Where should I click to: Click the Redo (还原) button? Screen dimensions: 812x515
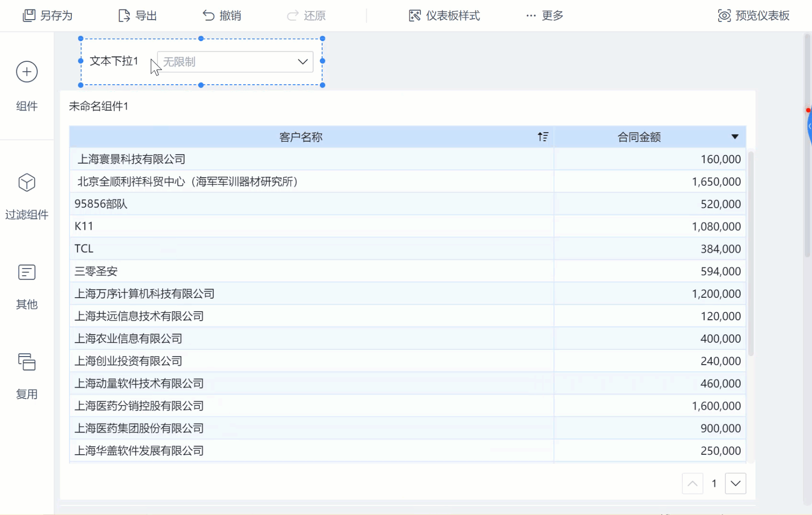point(306,15)
